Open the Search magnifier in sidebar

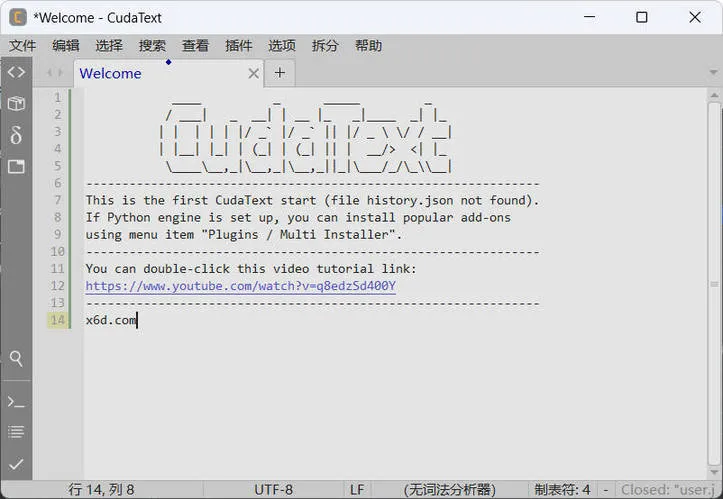click(16, 358)
